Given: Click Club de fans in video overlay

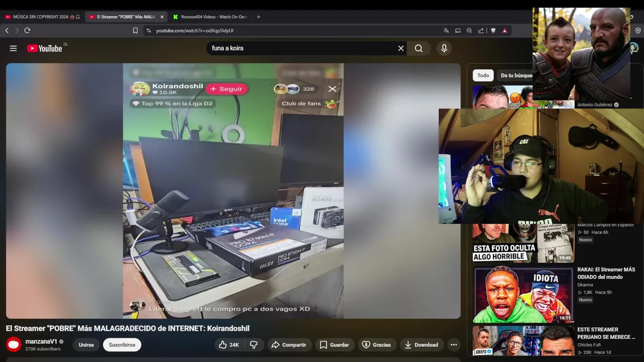Looking at the screenshot, I should point(301,104).
